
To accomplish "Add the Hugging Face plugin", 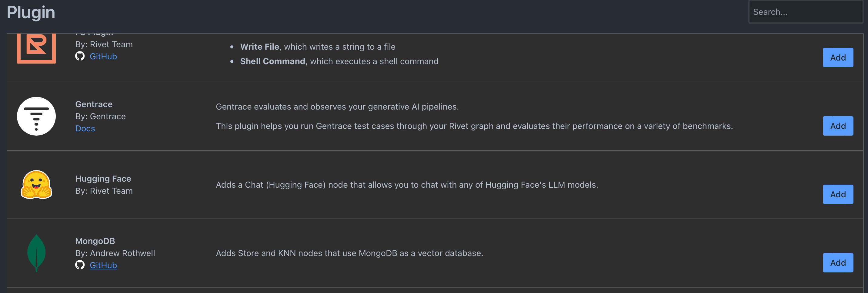I will click(838, 194).
